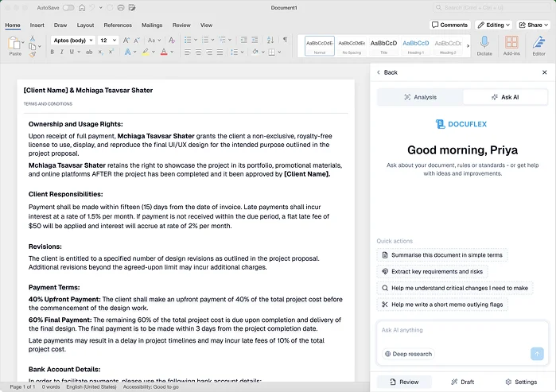Open the Mailings ribbon tab
The image size is (556, 392).
[152, 25]
